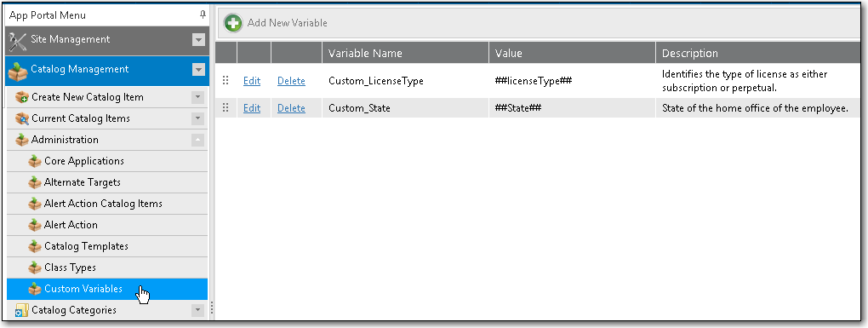Click the Catalog Management box icon
Screen dimensions: 868x328
coord(18,71)
